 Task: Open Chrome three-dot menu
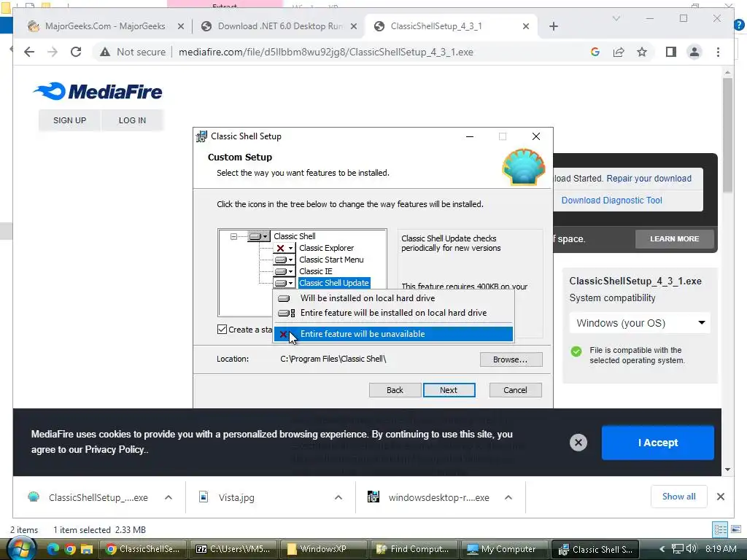point(718,52)
